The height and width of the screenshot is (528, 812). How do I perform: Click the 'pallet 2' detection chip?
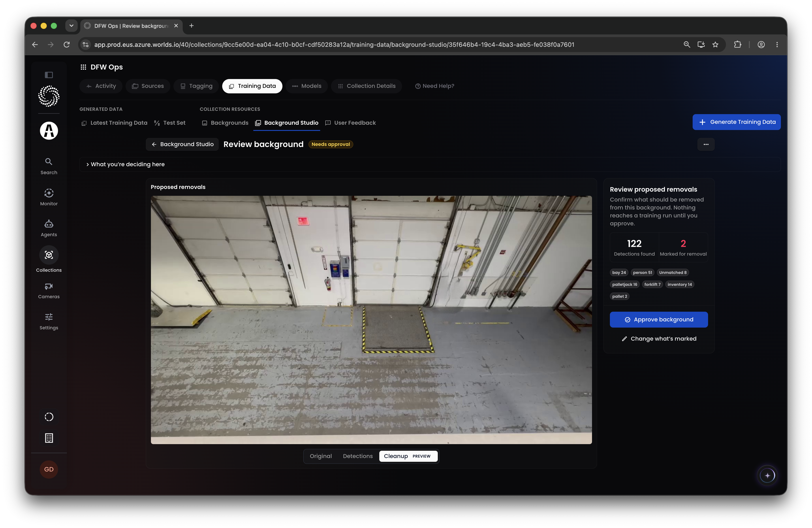(619, 296)
